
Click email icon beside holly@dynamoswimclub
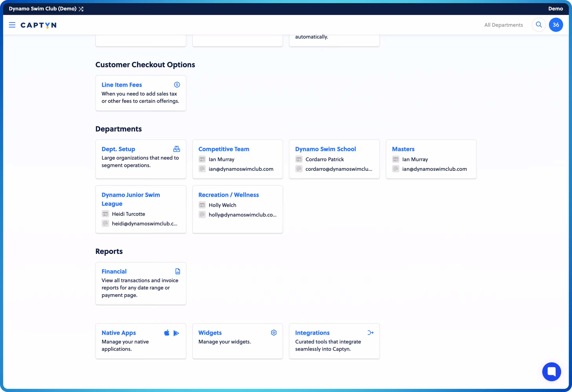[x=202, y=215]
